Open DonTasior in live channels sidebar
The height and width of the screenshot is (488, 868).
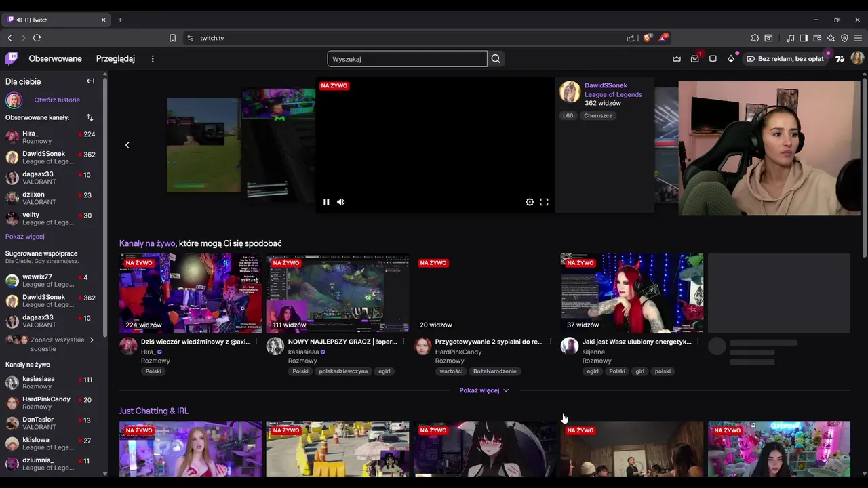click(51, 423)
